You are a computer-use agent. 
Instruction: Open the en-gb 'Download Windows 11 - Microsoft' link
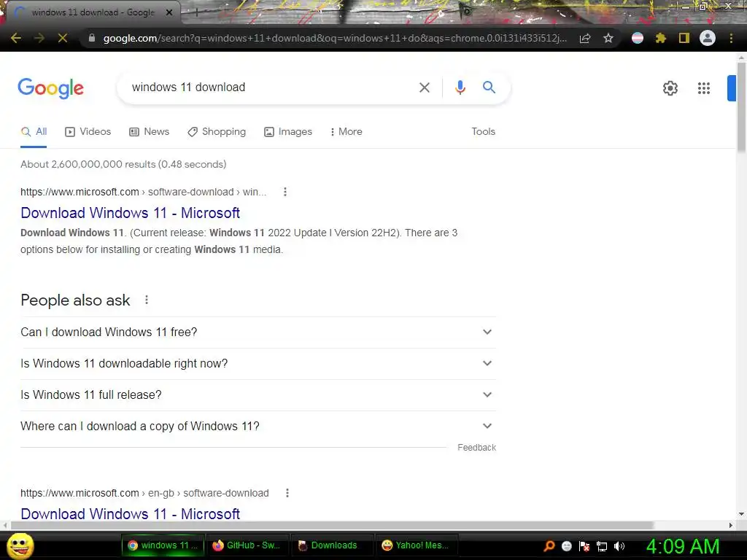tap(130, 514)
